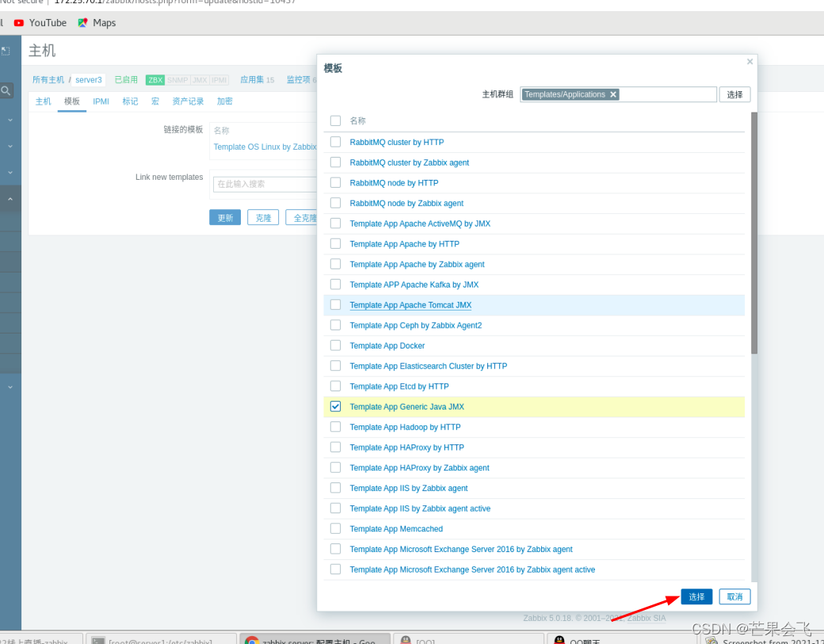Check Template App Apache Tomcat JMX checkbox
824x644 pixels.
335,305
